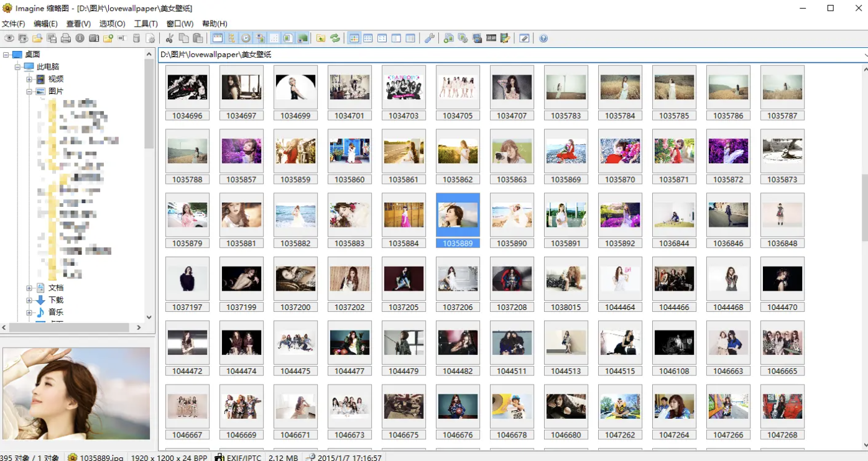Toggle the green document page toolbar button
The width and height of the screenshot is (868, 461).
click(x=288, y=39)
